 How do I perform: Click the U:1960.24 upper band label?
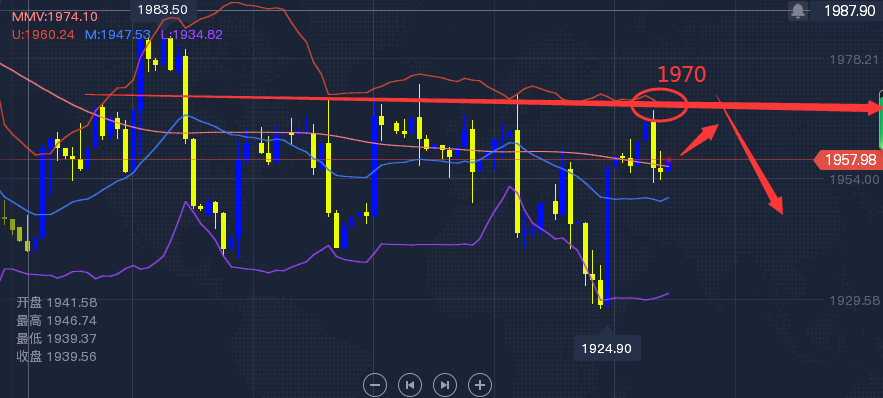pyautogui.click(x=44, y=34)
